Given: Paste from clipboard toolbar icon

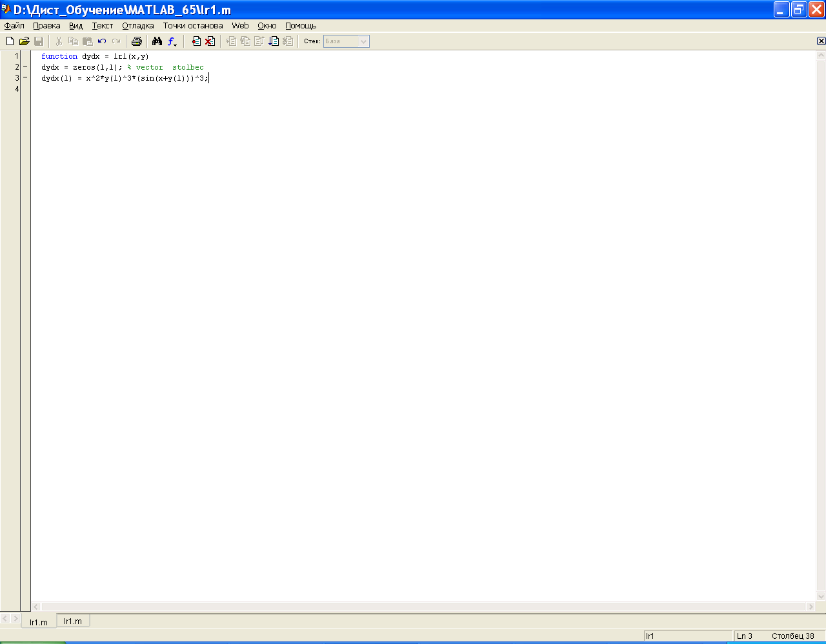Looking at the screenshot, I should [87, 41].
